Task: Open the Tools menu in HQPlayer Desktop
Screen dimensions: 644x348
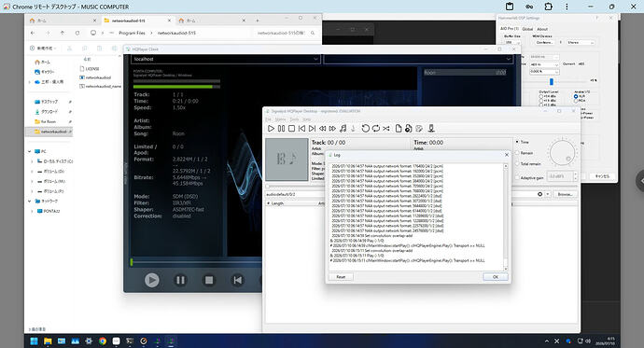Action: [x=295, y=119]
